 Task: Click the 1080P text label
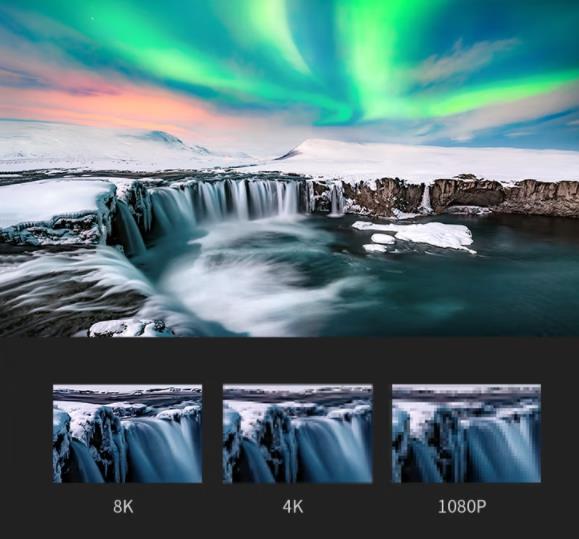(x=462, y=507)
